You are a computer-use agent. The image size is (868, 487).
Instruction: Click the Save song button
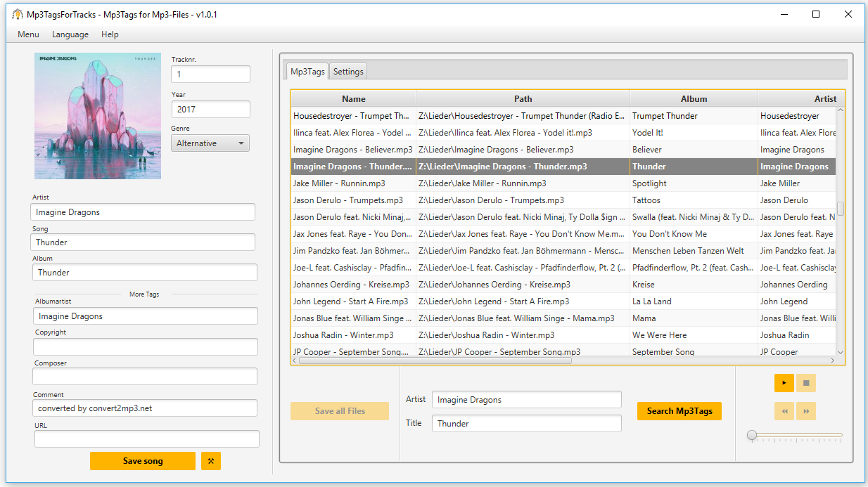coord(143,461)
